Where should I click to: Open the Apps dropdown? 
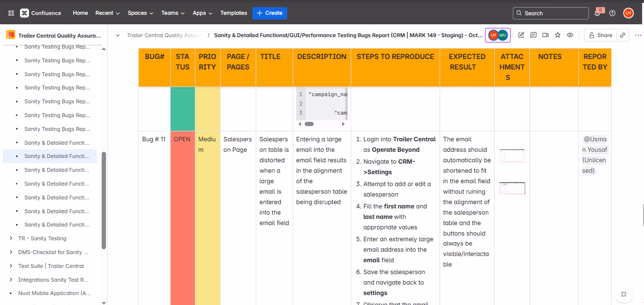coord(202,13)
